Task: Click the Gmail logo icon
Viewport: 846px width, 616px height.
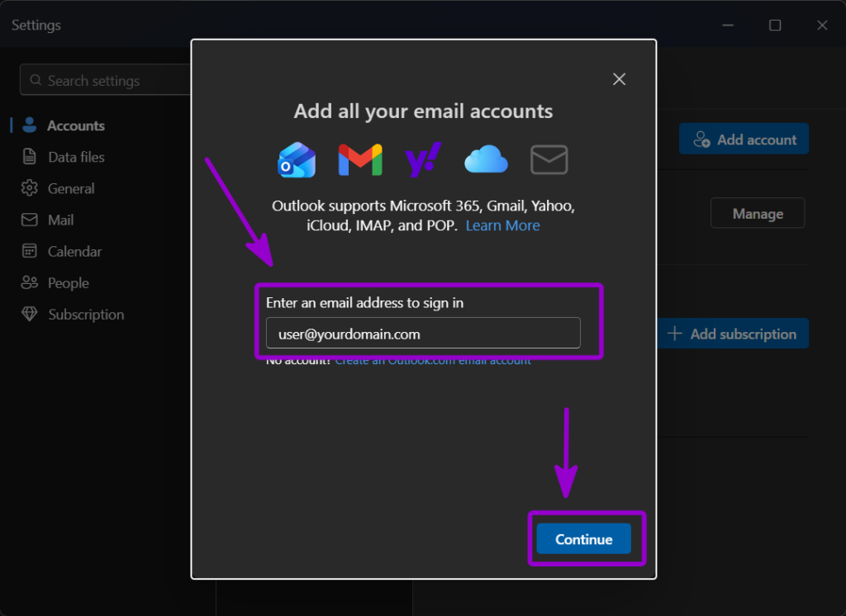Action: pyautogui.click(x=360, y=159)
